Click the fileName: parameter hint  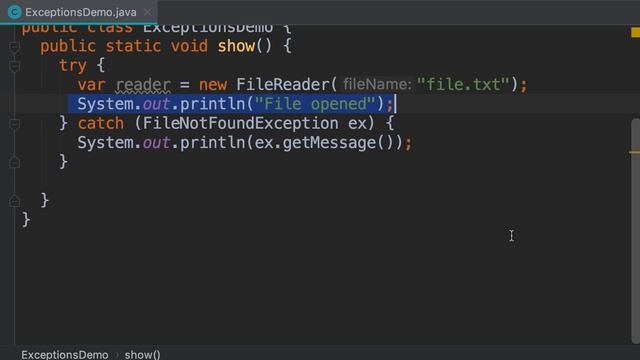point(377,84)
